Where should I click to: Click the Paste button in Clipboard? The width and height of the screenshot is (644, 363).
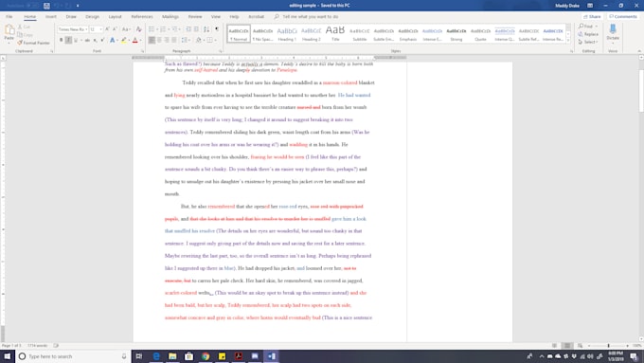tap(9, 34)
